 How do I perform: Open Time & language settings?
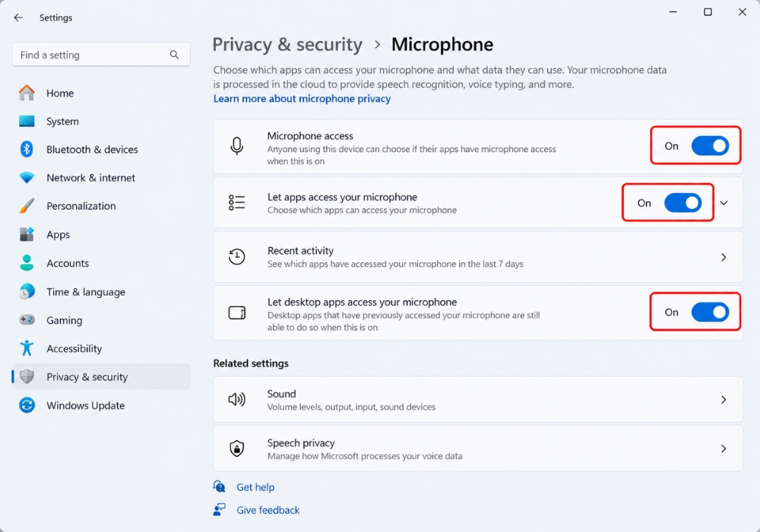[101, 292]
